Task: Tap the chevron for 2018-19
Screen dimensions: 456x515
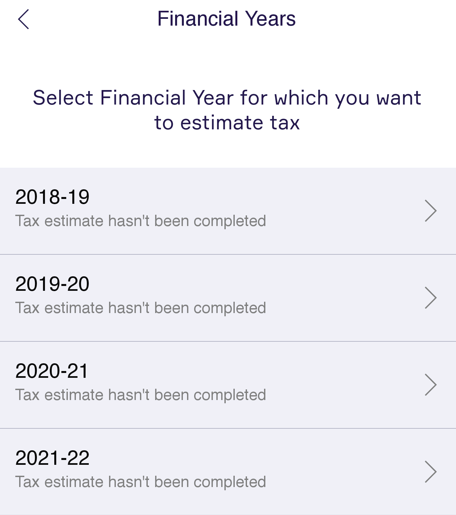Action: (x=431, y=211)
